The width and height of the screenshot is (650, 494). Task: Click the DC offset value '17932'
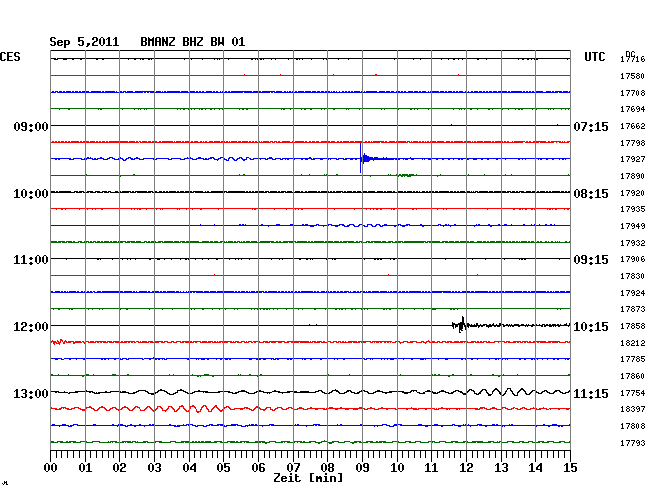click(633, 243)
